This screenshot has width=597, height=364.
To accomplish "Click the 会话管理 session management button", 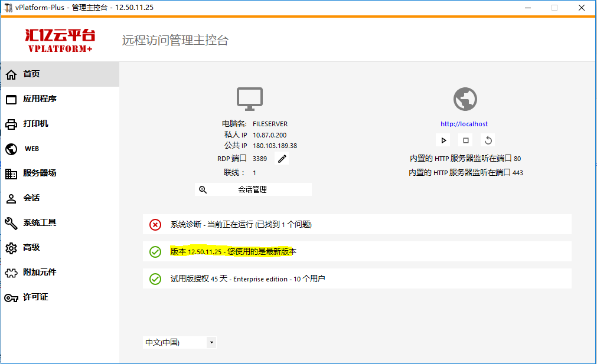I will coord(253,189).
